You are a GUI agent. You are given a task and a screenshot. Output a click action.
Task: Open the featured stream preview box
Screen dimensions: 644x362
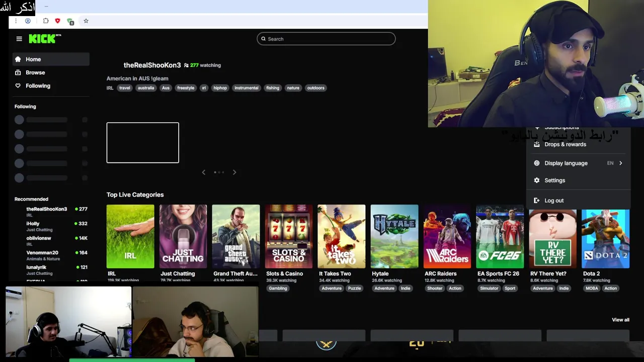coord(142,143)
